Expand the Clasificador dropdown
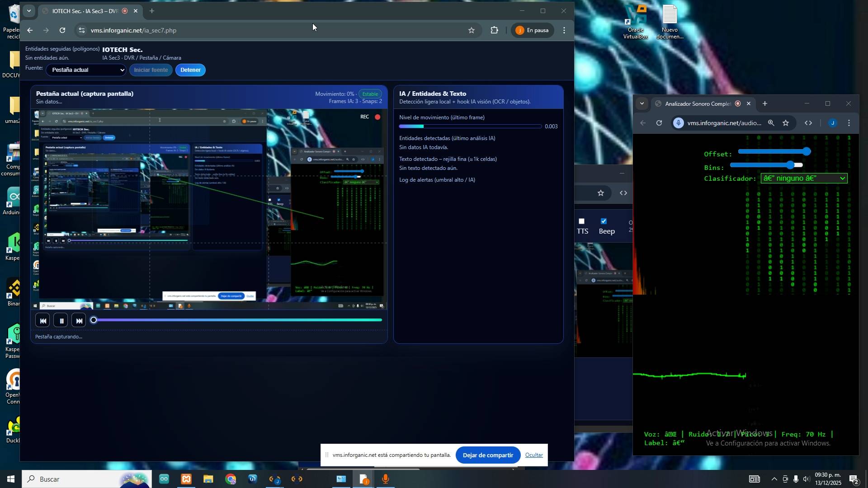Viewport: 868px width, 488px height. pyautogui.click(x=804, y=178)
